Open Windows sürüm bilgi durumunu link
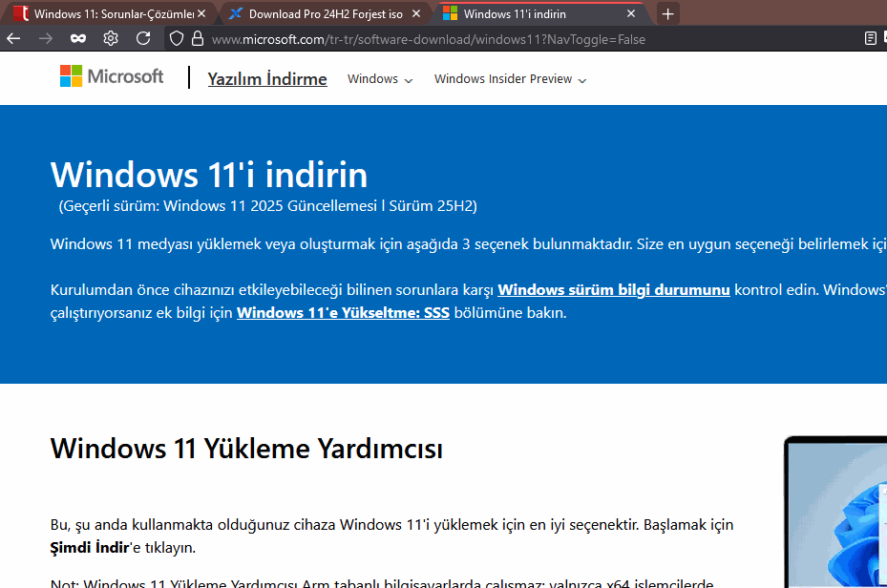 (614, 290)
